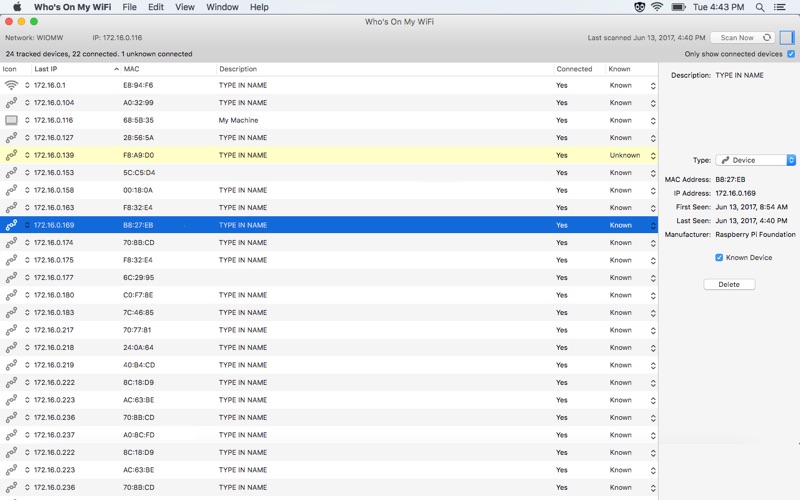Open the File menu
This screenshot has height=500, width=800.
[130, 7]
